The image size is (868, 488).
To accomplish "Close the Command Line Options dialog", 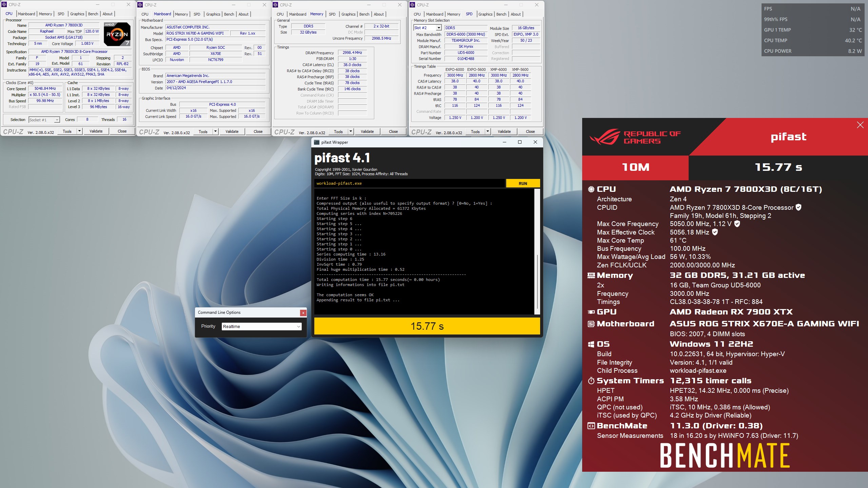I will pos(303,313).
